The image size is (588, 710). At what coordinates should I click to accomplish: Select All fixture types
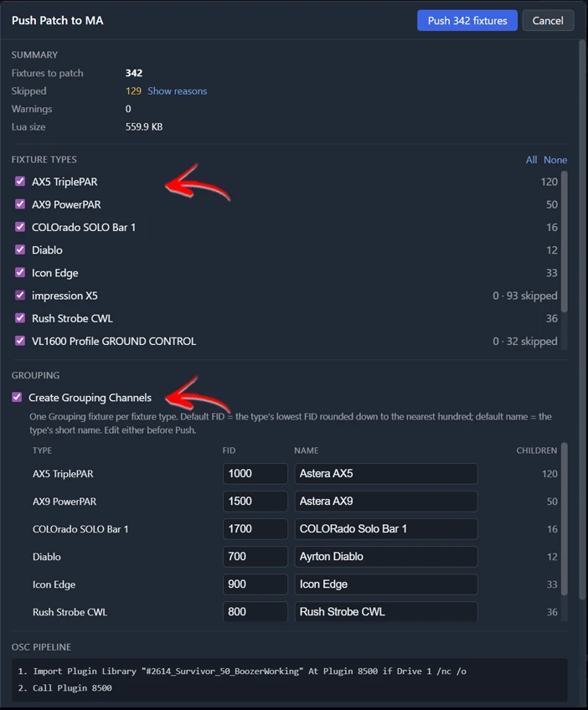tap(531, 160)
